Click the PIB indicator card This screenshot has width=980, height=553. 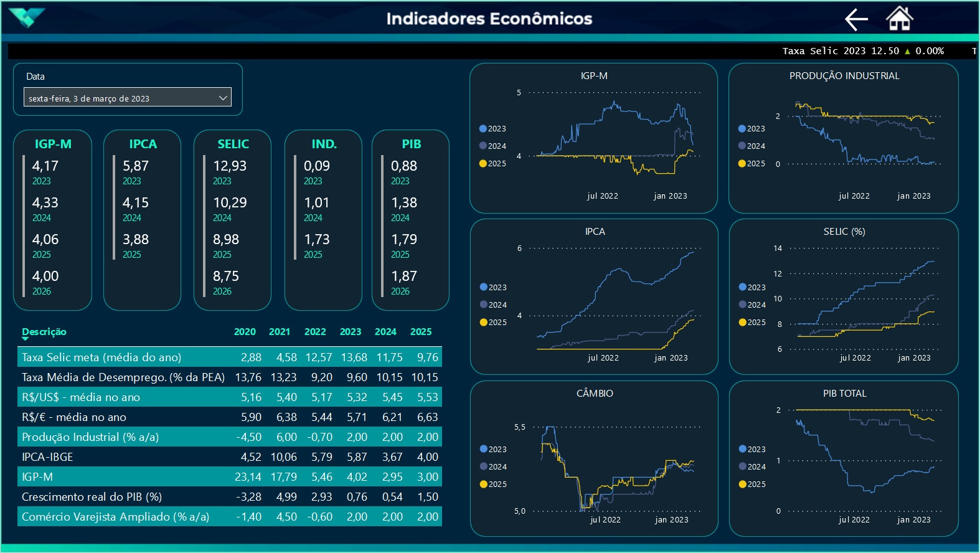[410, 220]
